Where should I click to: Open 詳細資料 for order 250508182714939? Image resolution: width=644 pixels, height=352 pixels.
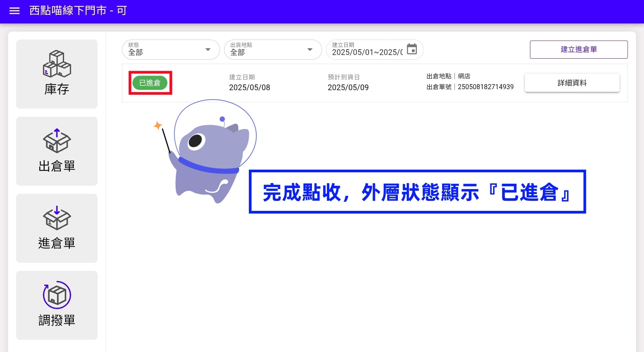click(572, 83)
